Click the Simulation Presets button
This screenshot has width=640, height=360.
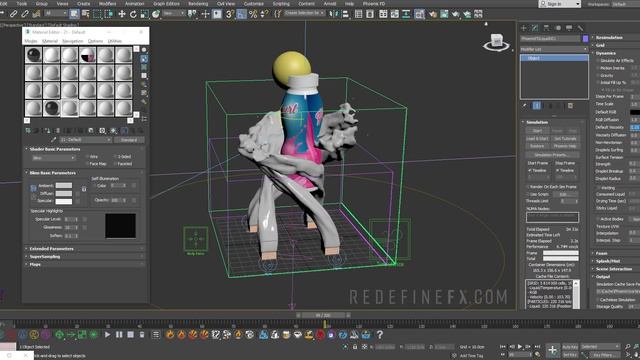click(x=552, y=155)
